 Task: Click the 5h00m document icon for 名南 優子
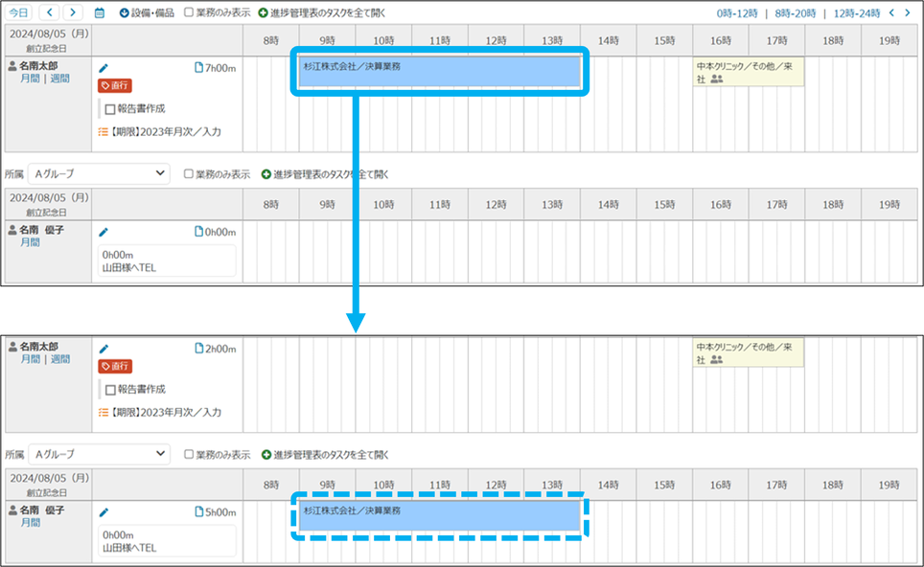(199, 511)
